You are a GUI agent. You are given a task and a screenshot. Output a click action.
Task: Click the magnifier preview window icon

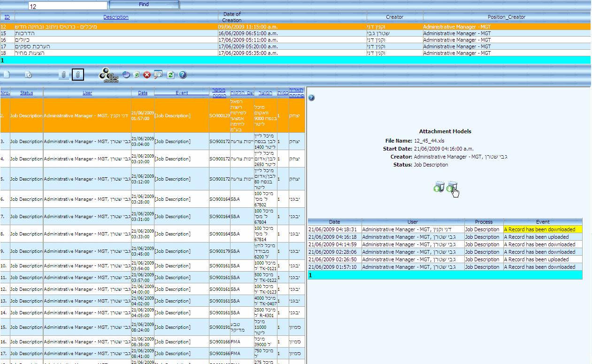[x=158, y=75]
